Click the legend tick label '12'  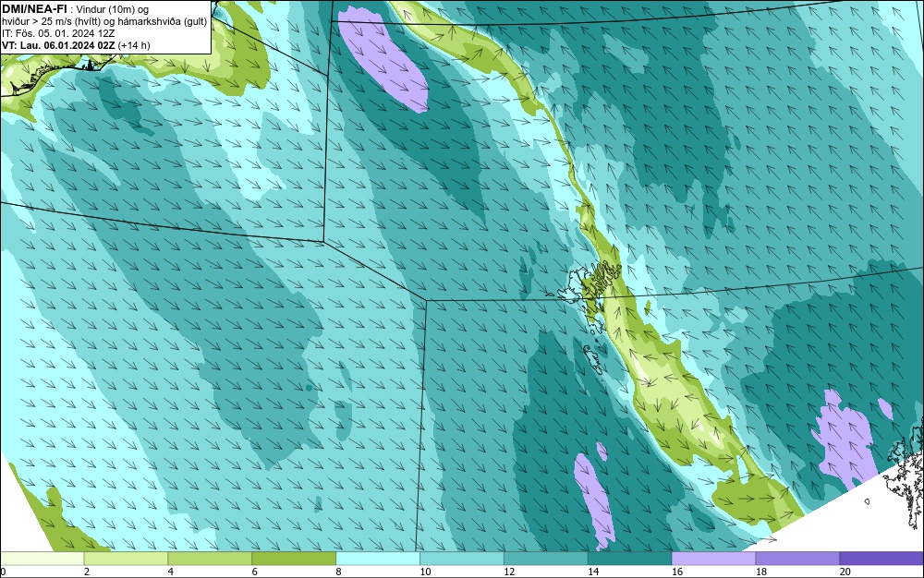click(x=509, y=572)
